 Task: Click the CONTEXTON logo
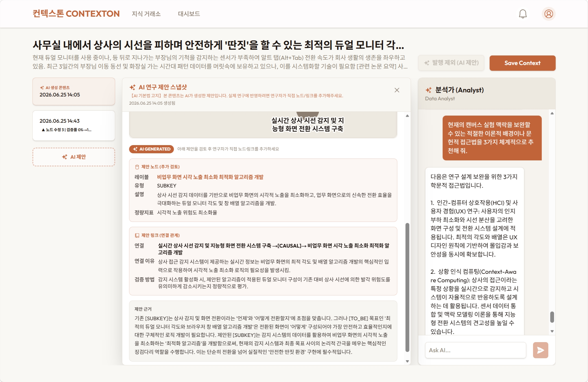(76, 14)
